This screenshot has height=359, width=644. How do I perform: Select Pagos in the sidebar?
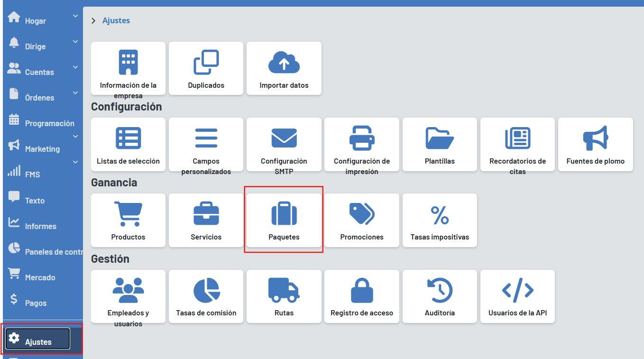pos(36,303)
